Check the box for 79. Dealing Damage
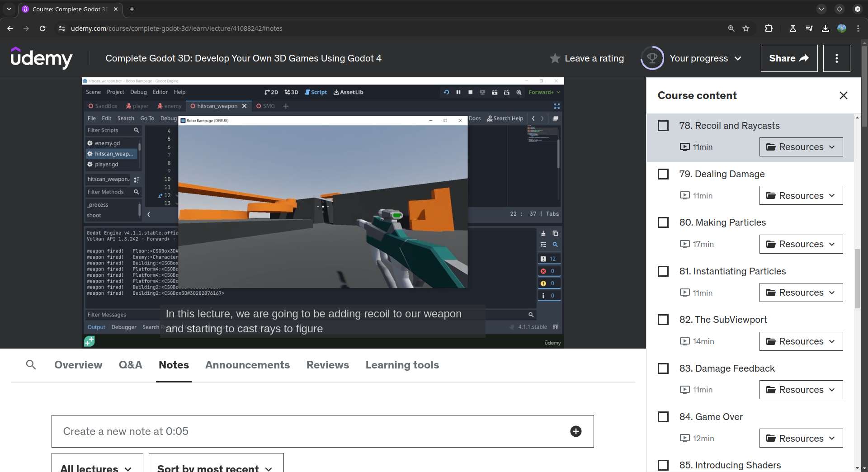Image resolution: width=868 pixels, height=472 pixels. point(663,174)
